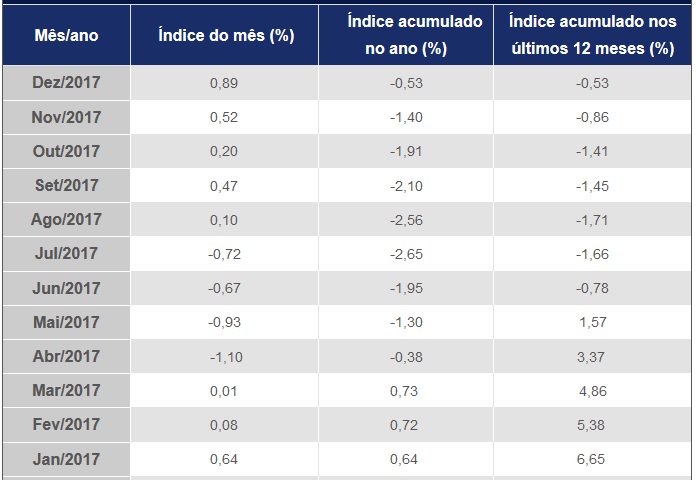Select the Fev/2017 row label
696x480 pixels.
(67, 425)
